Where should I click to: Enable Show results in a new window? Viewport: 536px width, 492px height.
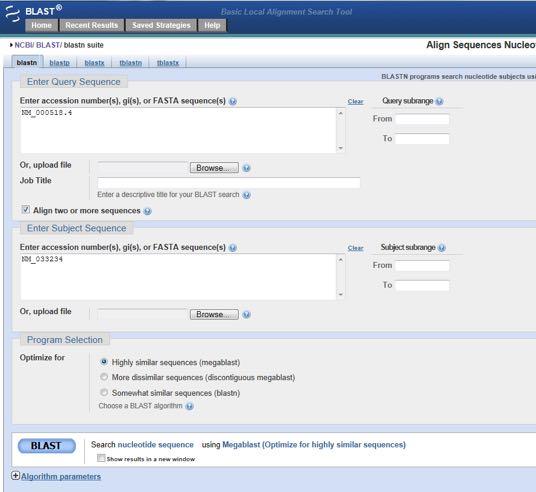tap(101, 458)
